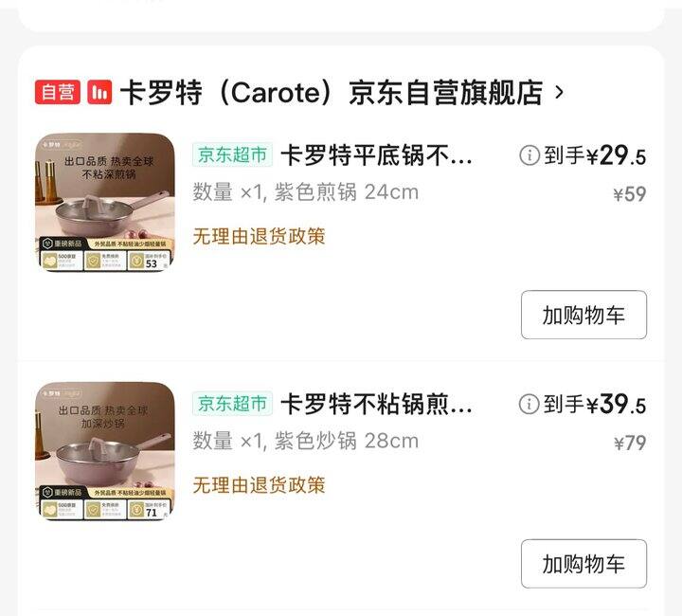Tap the 数量 ×1, 紫色炒锅 28cm spec line
The height and width of the screenshot is (616, 682).
pos(306,441)
